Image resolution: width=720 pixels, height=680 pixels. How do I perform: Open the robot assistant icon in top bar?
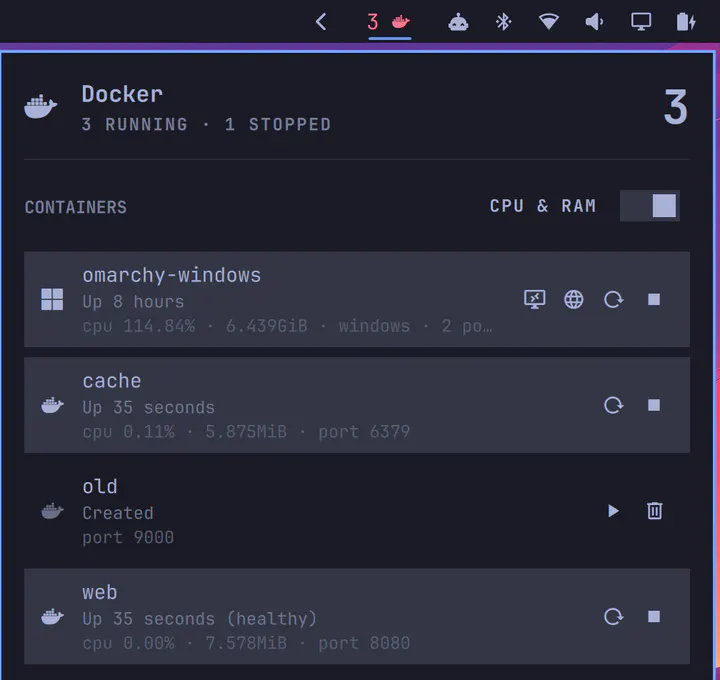pyautogui.click(x=458, y=22)
